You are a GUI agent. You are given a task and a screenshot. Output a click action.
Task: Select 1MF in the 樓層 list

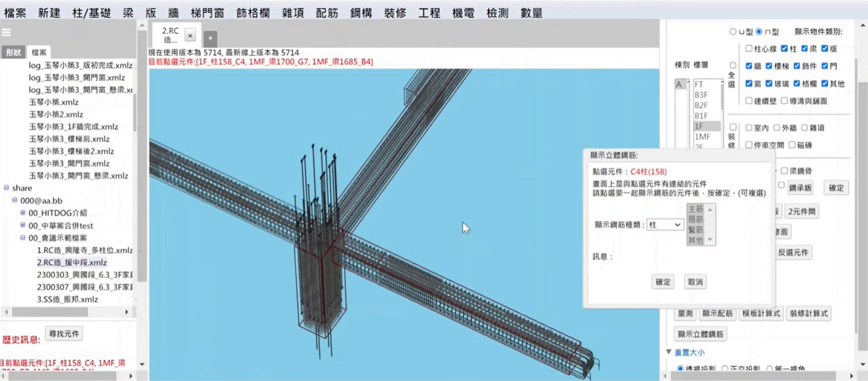pos(702,137)
